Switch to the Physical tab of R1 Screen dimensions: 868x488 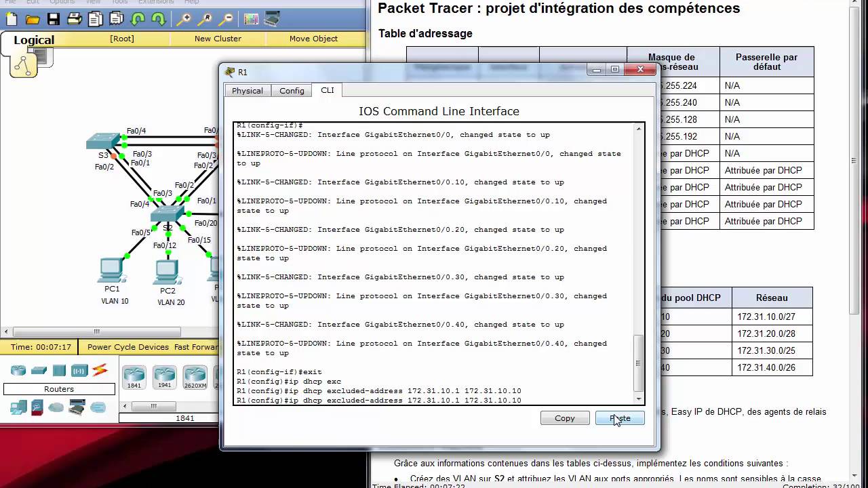pyautogui.click(x=248, y=91)
